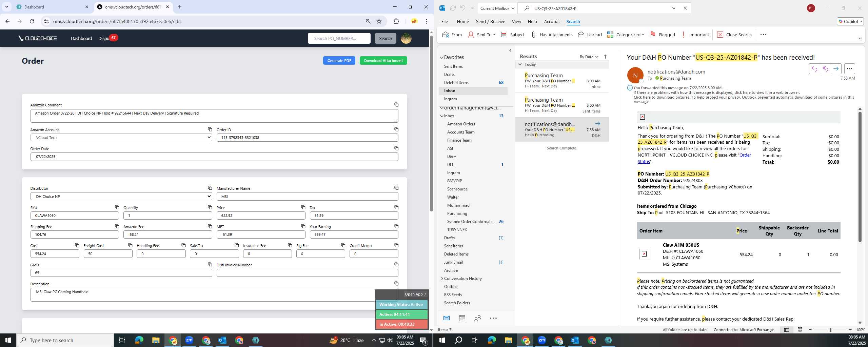
Task: Switch to the Home ribbon tab
Action: [x=462, y=21]
